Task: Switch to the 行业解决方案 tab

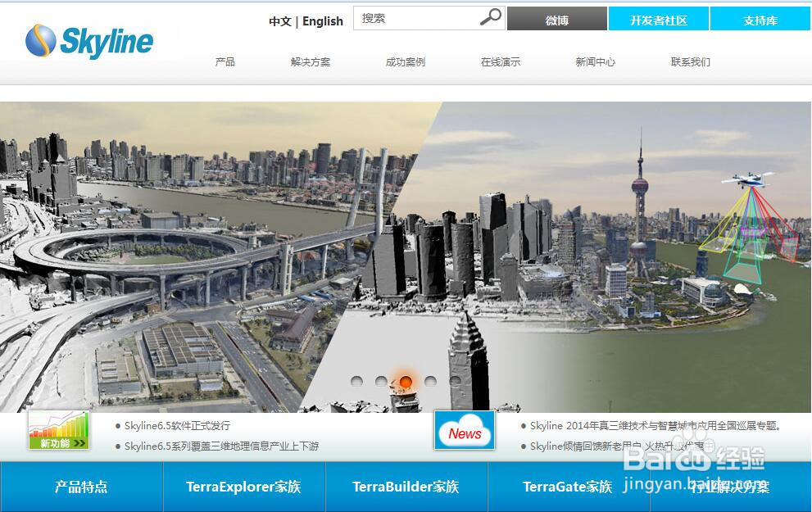Action: tap(731, 487)
